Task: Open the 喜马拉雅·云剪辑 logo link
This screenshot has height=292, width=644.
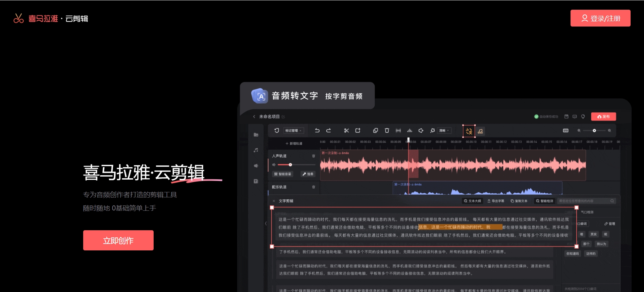Action: coord(51,18)
